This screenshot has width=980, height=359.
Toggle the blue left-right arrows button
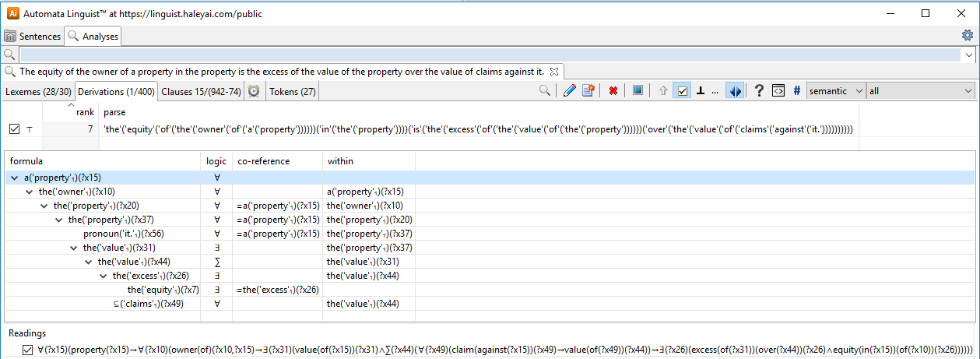pos(735,91)
